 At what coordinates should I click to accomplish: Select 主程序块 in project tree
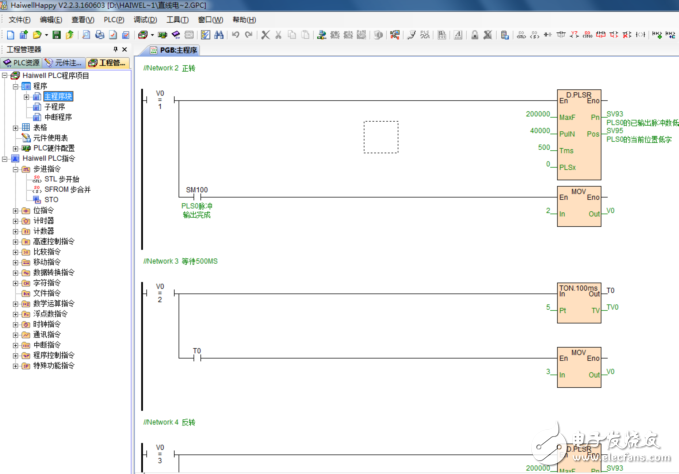coord(57,96)
